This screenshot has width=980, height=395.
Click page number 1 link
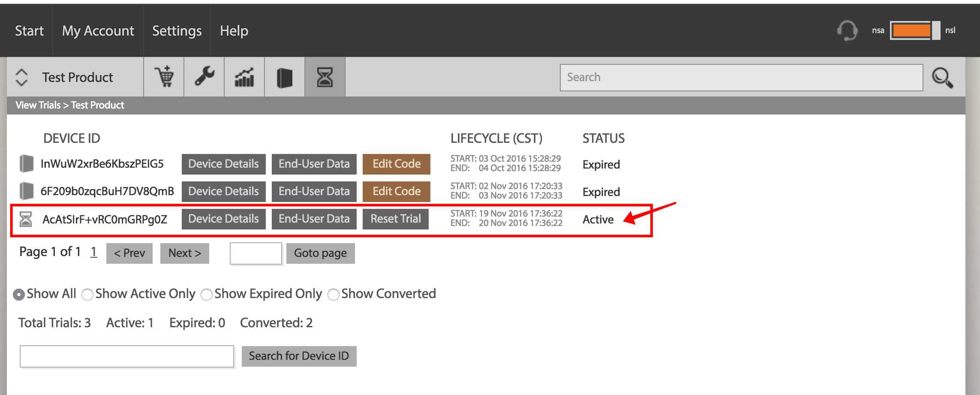(x=94, y=252)
